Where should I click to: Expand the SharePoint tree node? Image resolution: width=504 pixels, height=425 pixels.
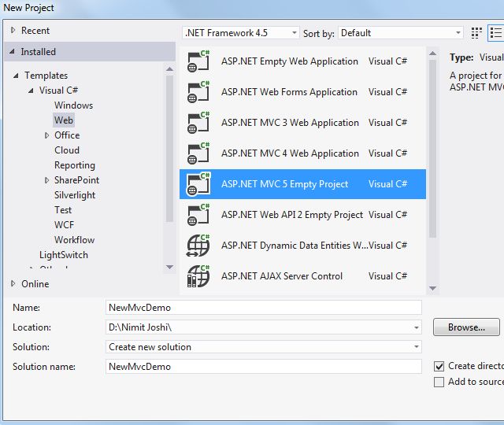click(x=46, y=180)
